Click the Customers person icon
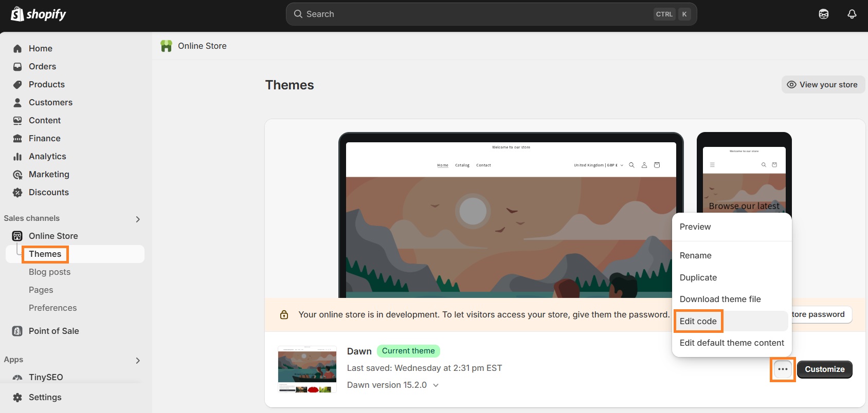 pyautogui.click(x=17, y=102)
